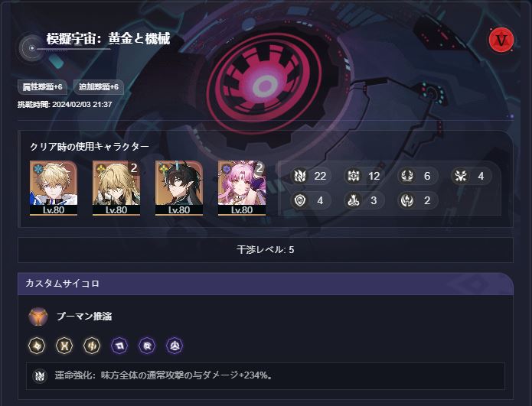532x406 pixels.
Task: Click the 属性難題+6 tag
Action: pyautogui.click(x=42, y=87)
